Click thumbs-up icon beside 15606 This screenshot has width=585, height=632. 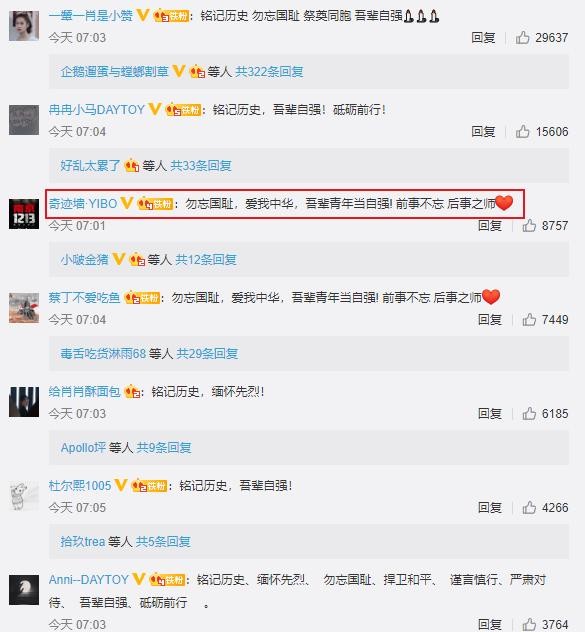pos(523,131)
